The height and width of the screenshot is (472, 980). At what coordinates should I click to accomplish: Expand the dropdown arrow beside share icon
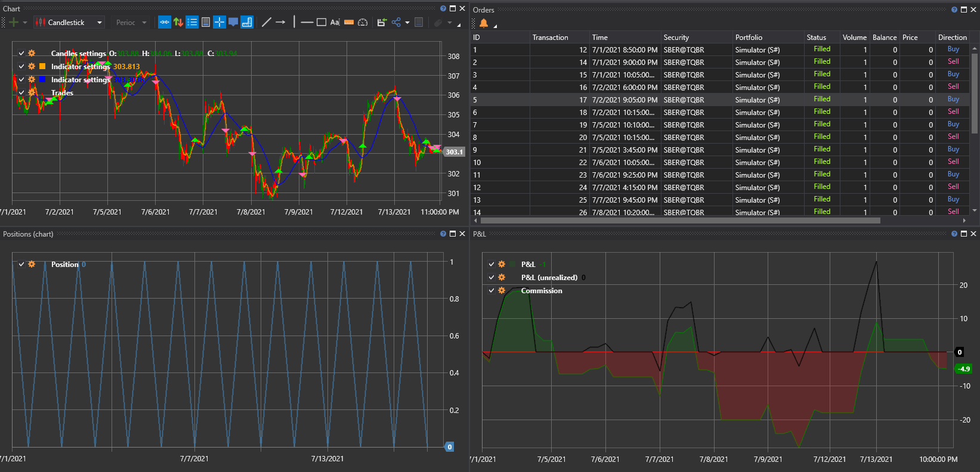[x=407, y=23]
